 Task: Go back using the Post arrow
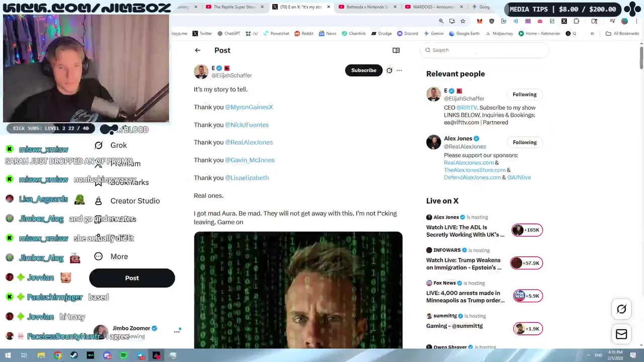click(198, 50)
